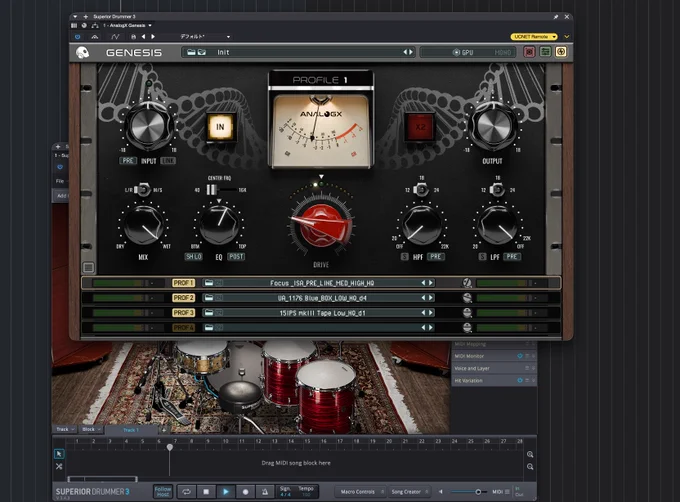Toggle the SH LO EQ button
This screenshot has height=502, width=680.
coord(193,257)
